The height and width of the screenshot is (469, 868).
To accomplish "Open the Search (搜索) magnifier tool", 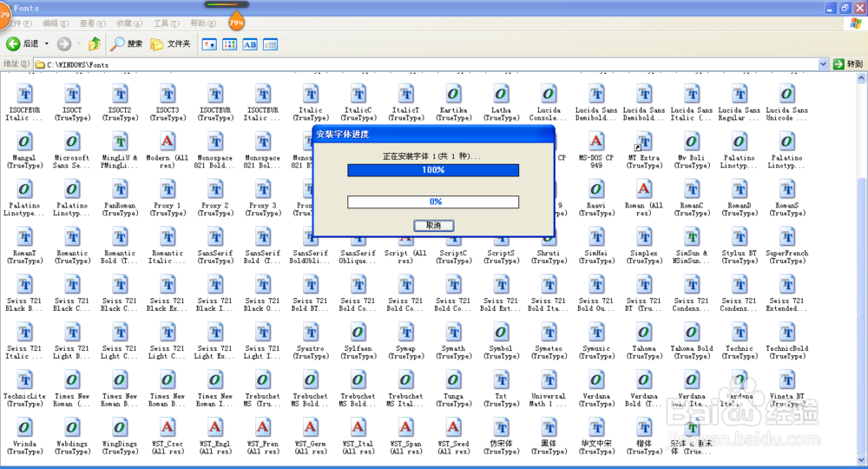I will tap(126, 43).
